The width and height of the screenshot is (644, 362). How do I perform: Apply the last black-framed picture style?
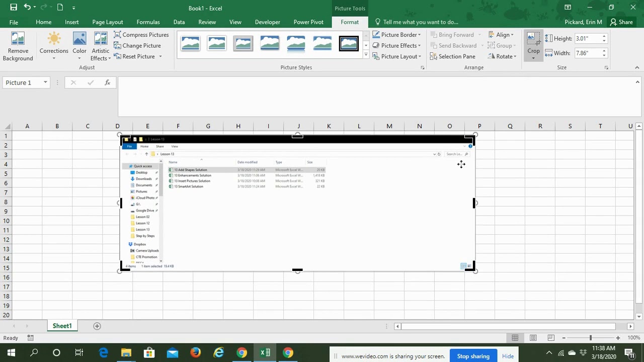click(349, 44)
